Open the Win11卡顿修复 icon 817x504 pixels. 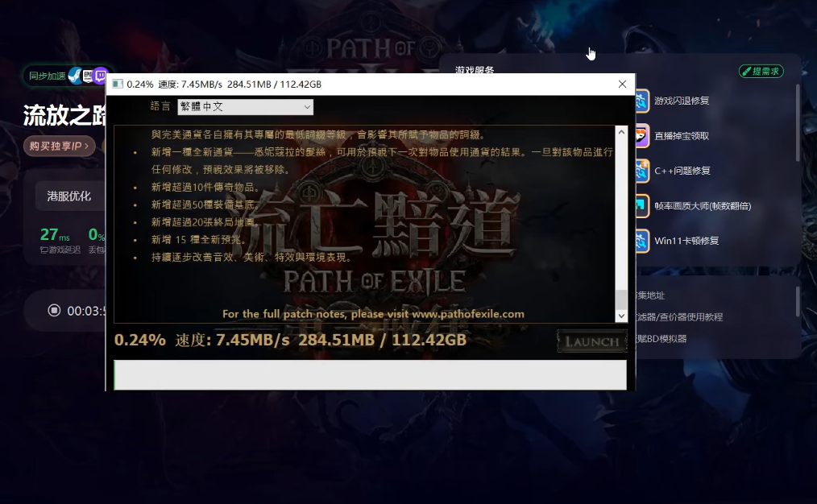[642, 241]
